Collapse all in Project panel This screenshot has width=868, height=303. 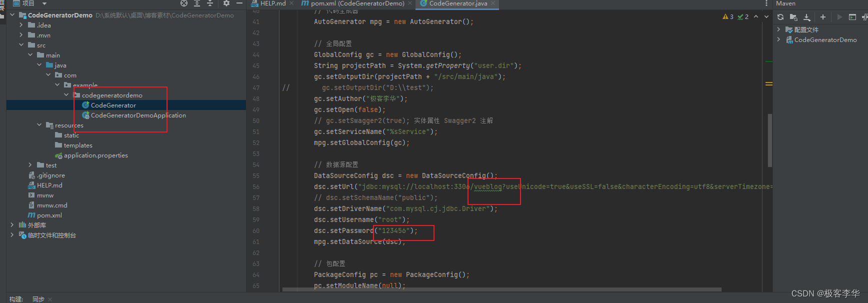(x=210, y=3)
